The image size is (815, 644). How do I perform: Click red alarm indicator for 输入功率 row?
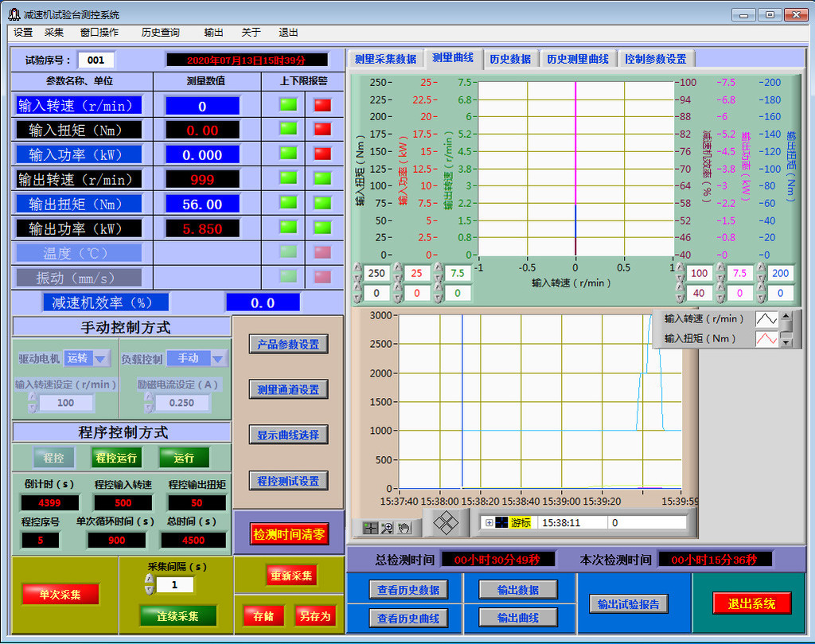coord(322,154)
